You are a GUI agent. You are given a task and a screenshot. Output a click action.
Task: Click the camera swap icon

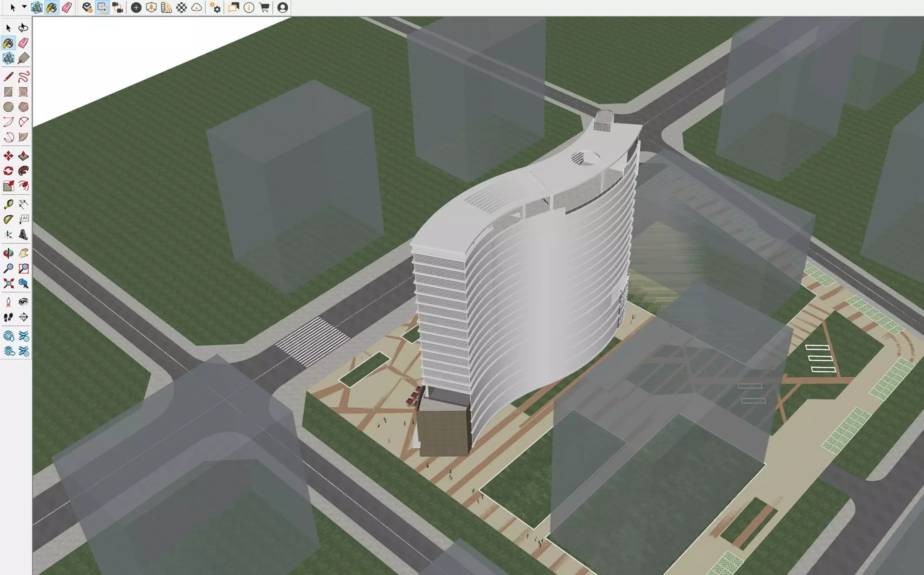[117, 7]
